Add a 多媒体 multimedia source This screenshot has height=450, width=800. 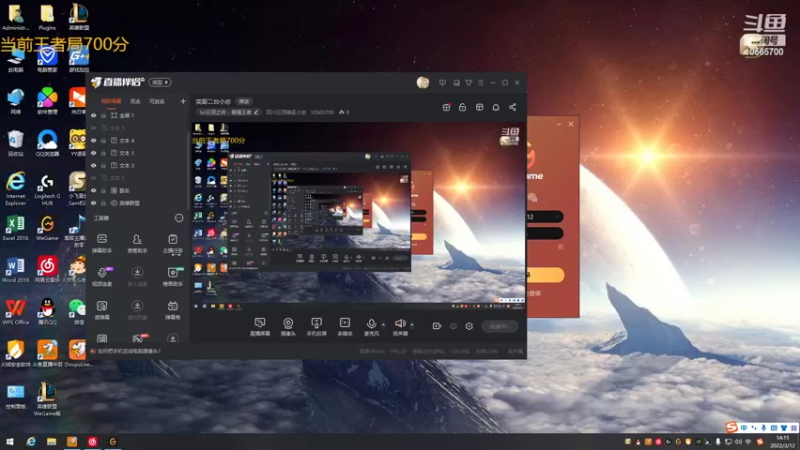point(345,327)
